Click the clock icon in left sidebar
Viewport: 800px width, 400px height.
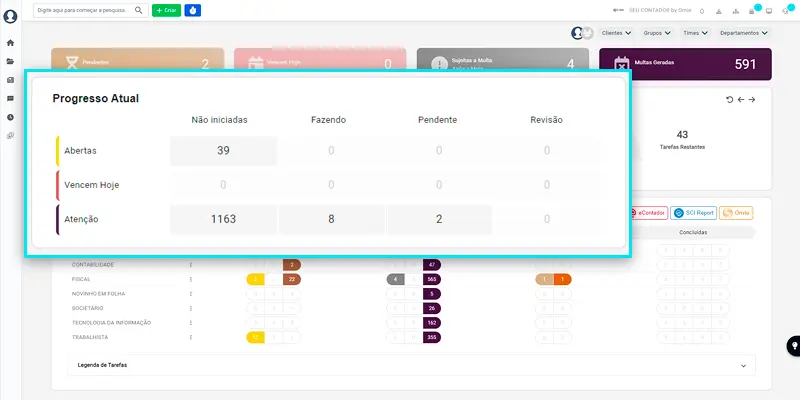[x=10, y=117]
